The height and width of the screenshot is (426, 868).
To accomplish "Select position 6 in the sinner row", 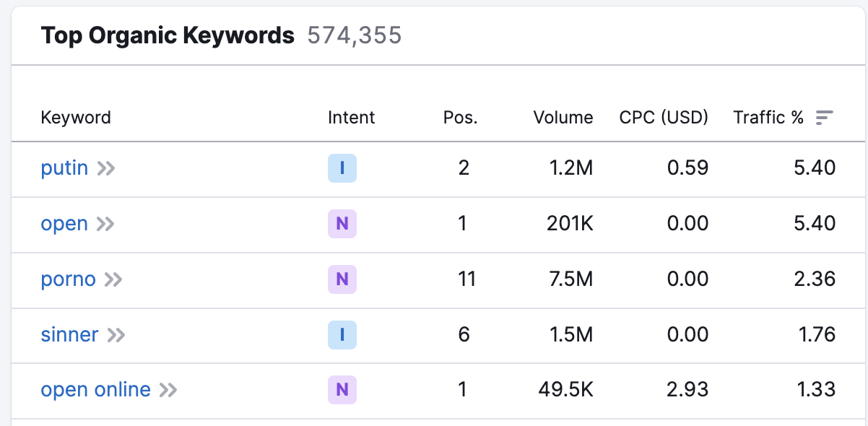I will [464, 336].
